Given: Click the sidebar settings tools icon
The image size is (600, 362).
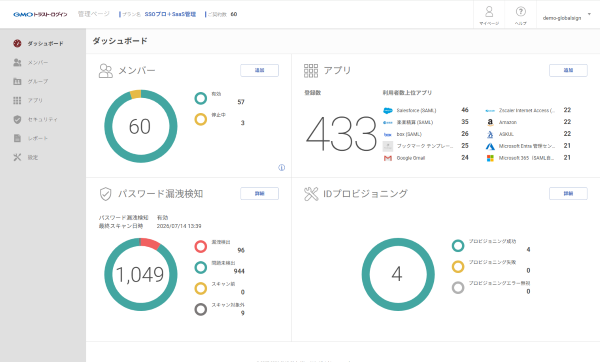Looking at the screenshot, I should 17,157.
